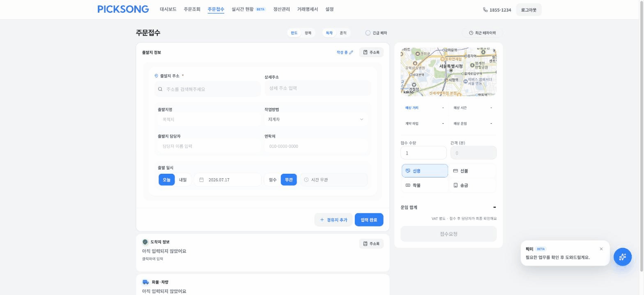Click the phone icon beside 1855-1234
The width and height of the screenshot is (644, 295).
[x=485, y=9]
